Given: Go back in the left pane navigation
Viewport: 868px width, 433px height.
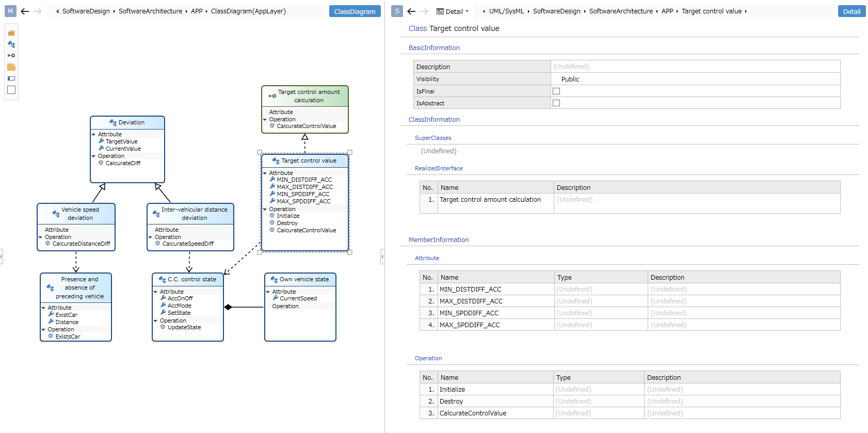Looking at the screenshot, I should pos(25,11).
